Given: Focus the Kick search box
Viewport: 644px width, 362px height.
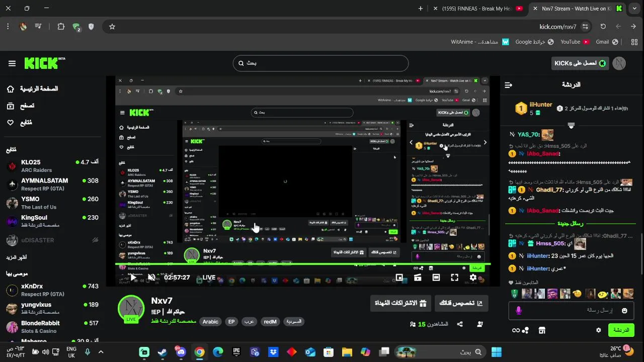Looking at the screenshot, I should tap(320, 63).
